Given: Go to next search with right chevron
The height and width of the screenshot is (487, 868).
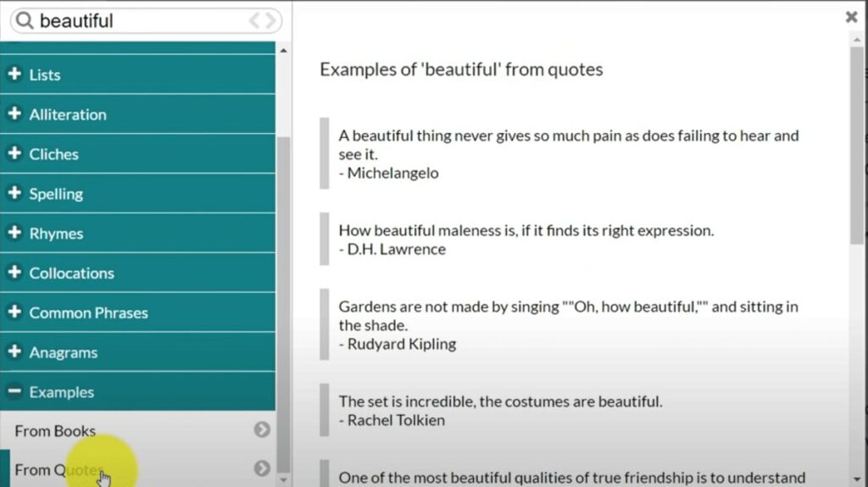Looking at the screenshot, I should [270, 20].
